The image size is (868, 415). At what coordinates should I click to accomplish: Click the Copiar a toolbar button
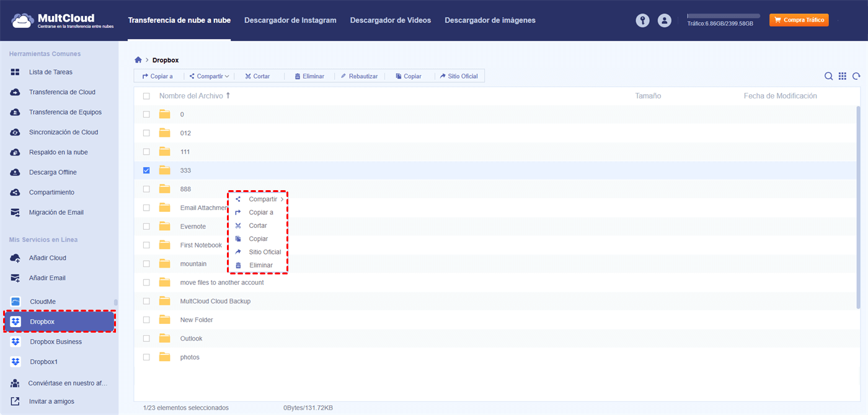[x=157, y=76]
